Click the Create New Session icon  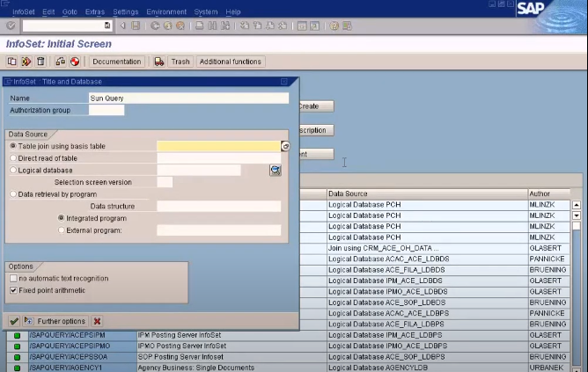(302, 26)
